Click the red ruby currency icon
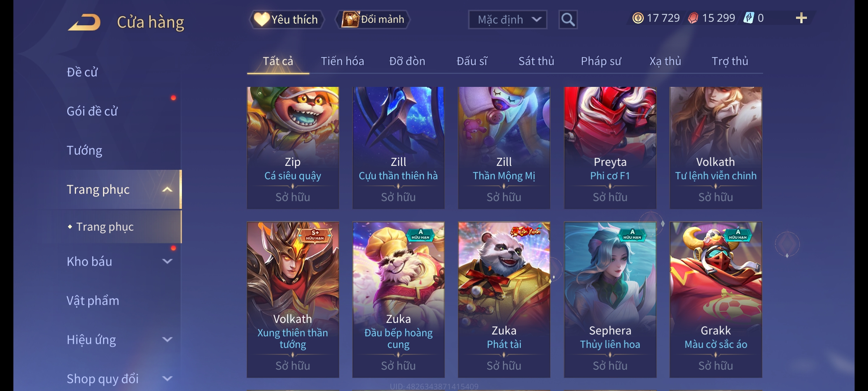 (693, 18)
